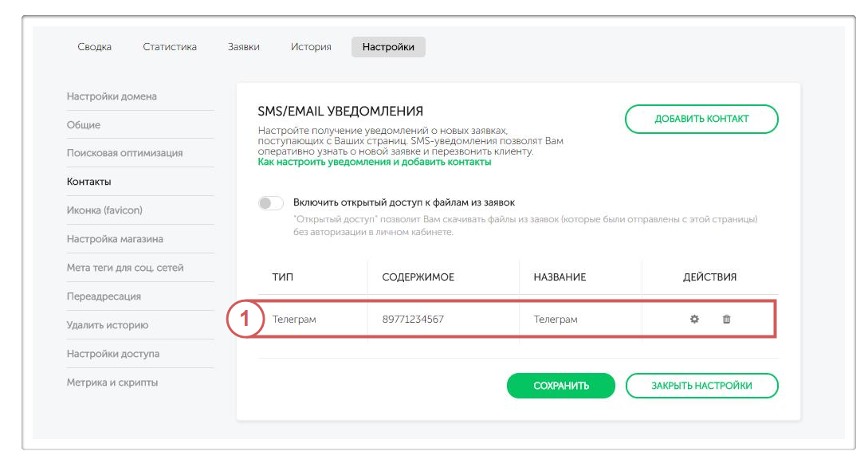Click the Добавить контакт button
Screen dimensions: 868x459
point(701,119)
